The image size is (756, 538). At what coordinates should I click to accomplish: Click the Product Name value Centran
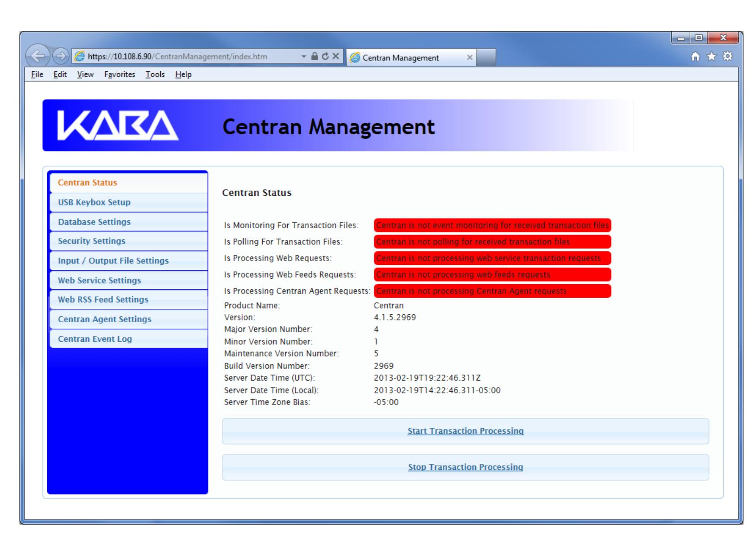point(388,306)
